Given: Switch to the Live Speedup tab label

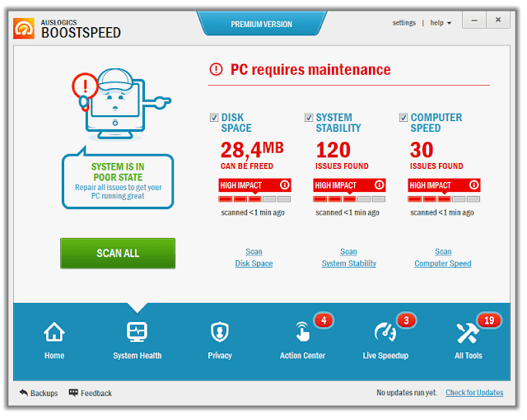Looking at the screenshot, I should (385, 356).
